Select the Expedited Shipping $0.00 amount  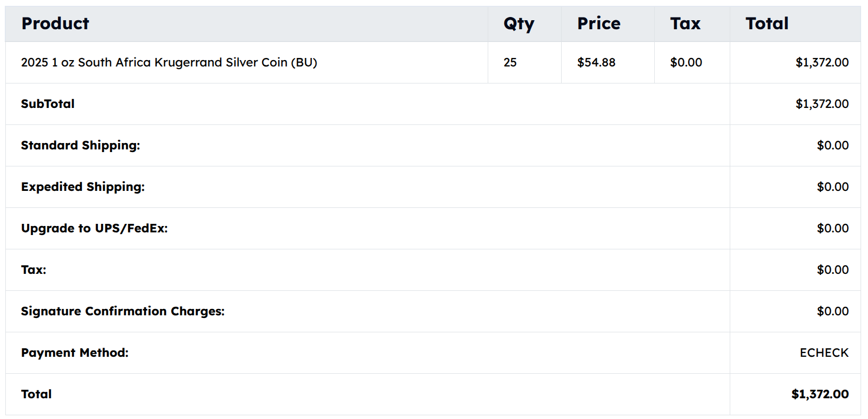pyautogui.click(x=832, y=187)
